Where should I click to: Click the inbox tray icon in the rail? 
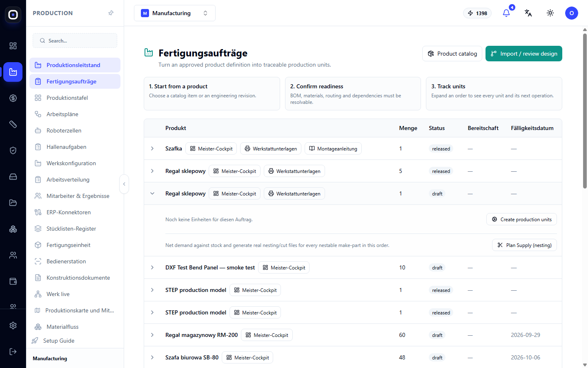point(13,177)
